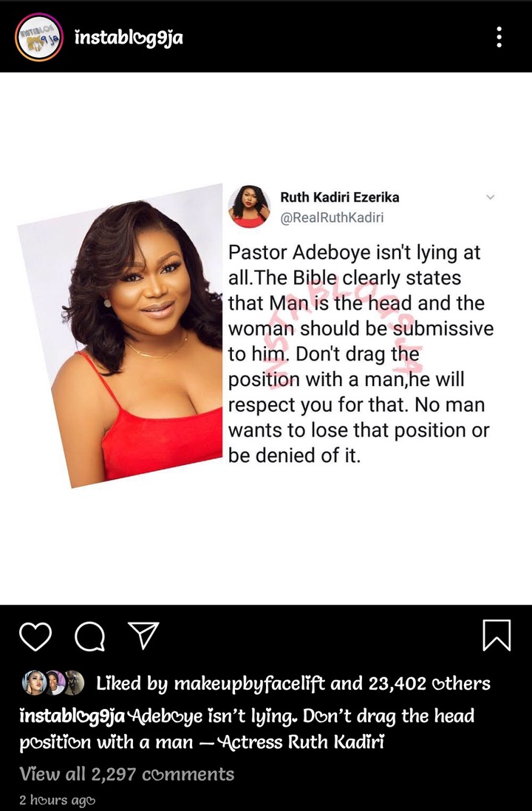Tap the woman's portrait photo in the post
532x811 pixels.
pyautogui.click(x=120, y=335)
